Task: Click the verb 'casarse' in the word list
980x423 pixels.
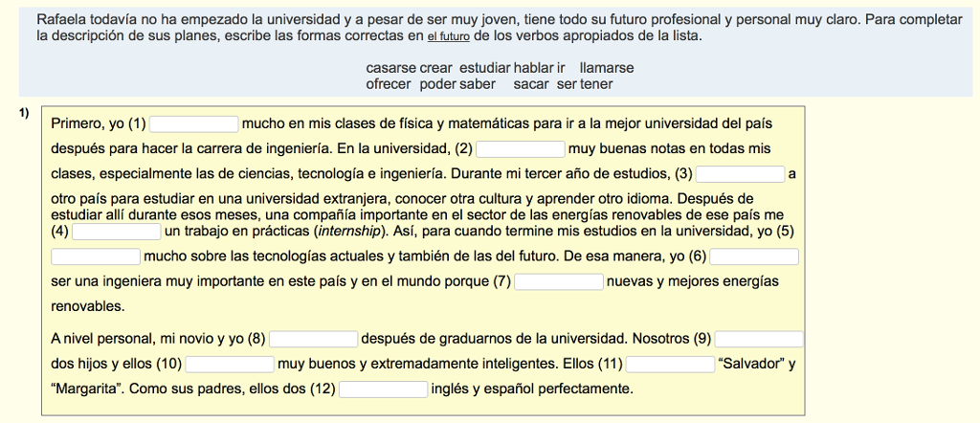Action: (391, 68)
